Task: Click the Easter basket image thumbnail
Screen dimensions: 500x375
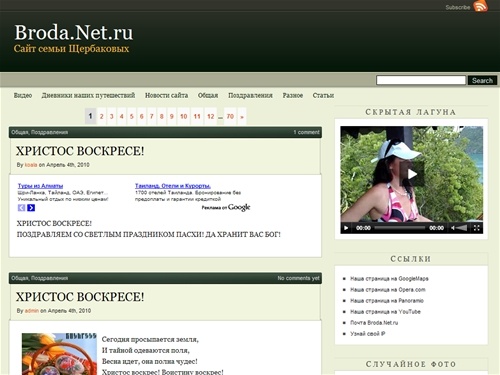Action: (x=59, y=354)
